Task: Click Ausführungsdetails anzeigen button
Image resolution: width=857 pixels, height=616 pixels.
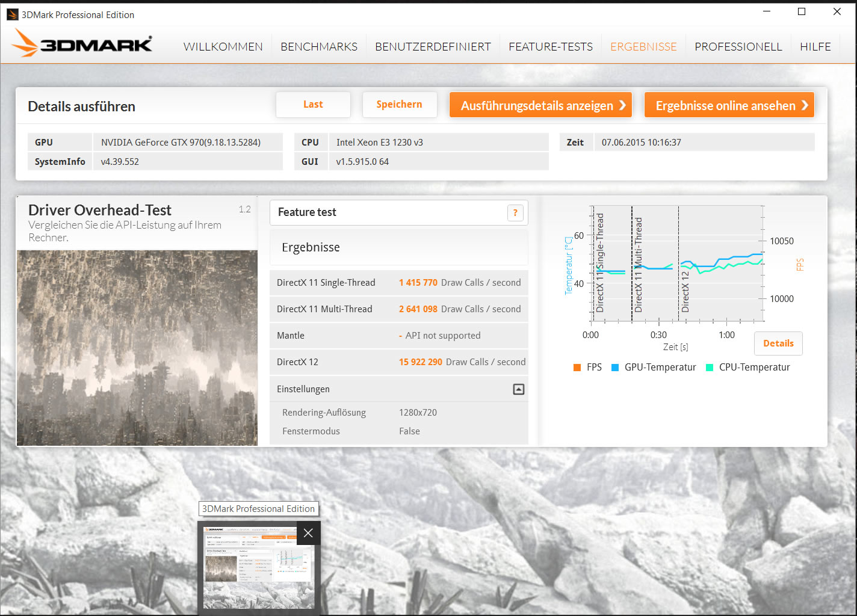Action: (x=540, y=105)
